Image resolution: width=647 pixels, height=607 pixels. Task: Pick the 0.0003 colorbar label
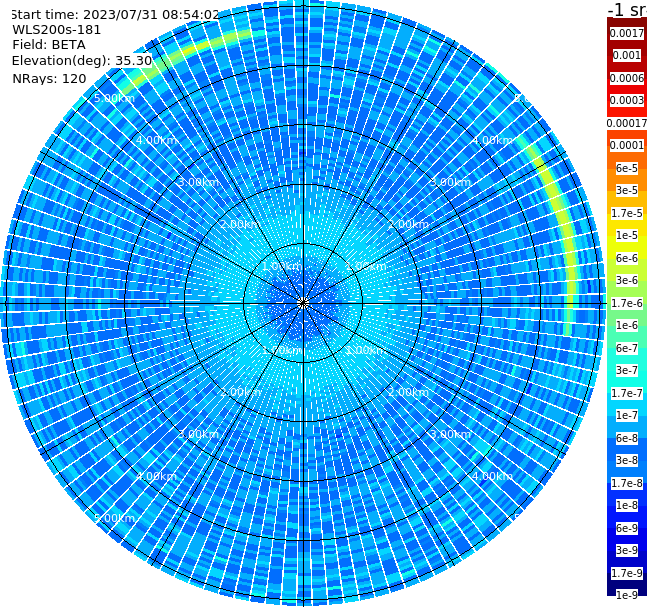click(x=627, y=100)
